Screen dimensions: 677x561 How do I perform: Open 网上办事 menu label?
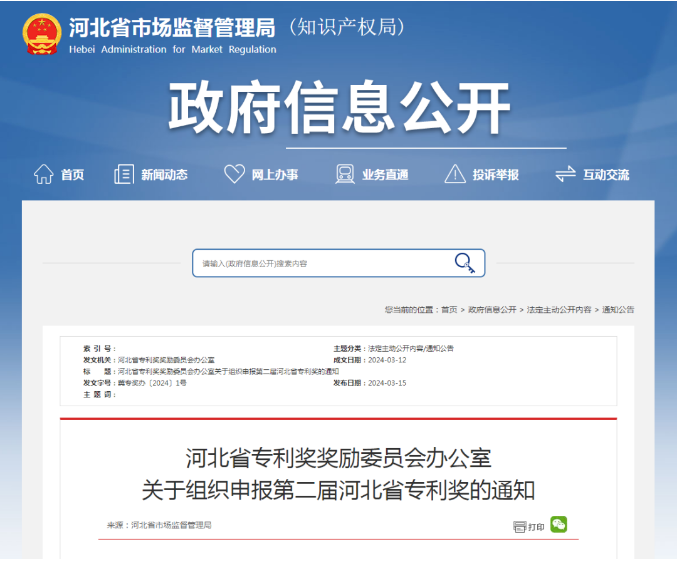274,175
